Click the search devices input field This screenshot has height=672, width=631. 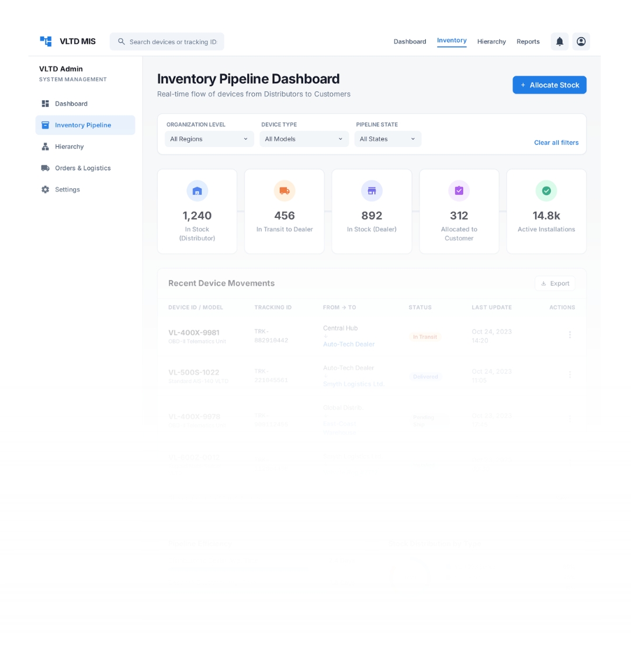click(167, 41)
